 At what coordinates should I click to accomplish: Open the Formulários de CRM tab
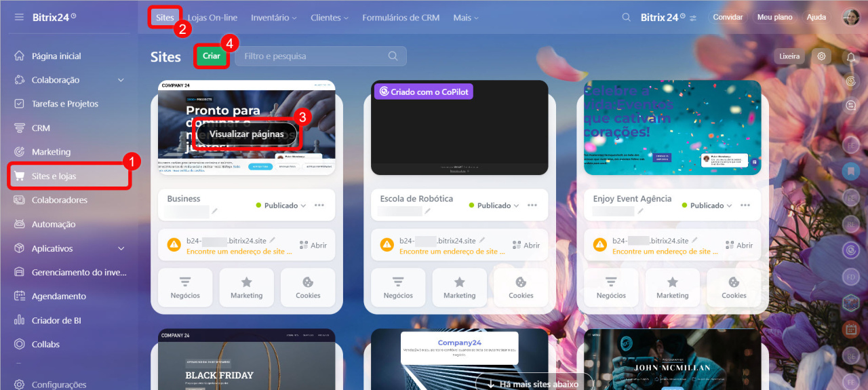(x=401, y=18)
